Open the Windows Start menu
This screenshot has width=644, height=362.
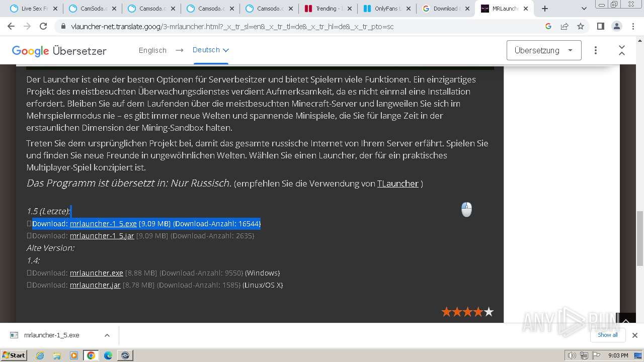click(14, 355)
